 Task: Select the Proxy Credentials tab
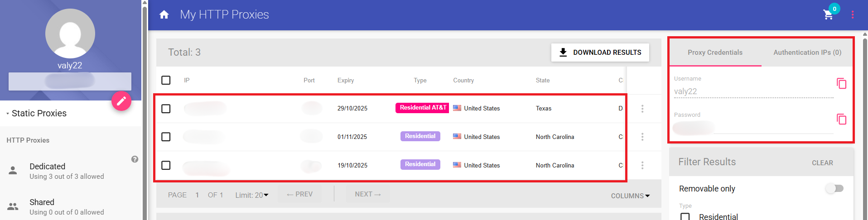coord(715,53)
